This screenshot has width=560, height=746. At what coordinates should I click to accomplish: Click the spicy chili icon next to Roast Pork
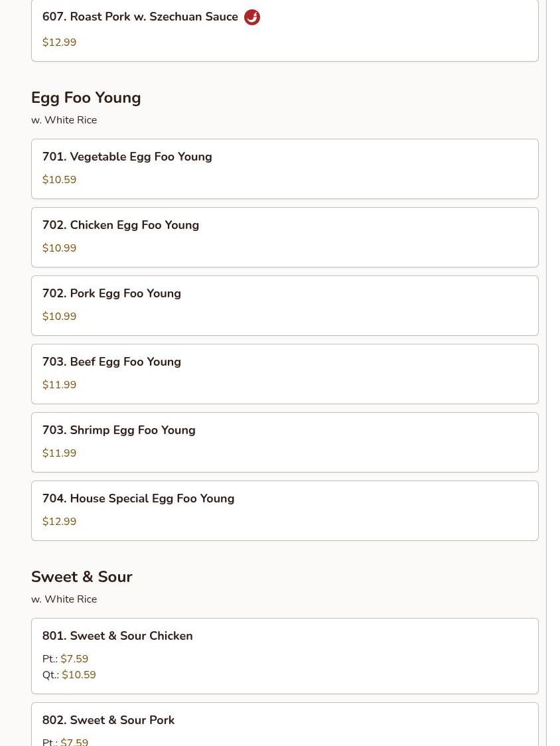pyautogui.click(x=252, y=17)
